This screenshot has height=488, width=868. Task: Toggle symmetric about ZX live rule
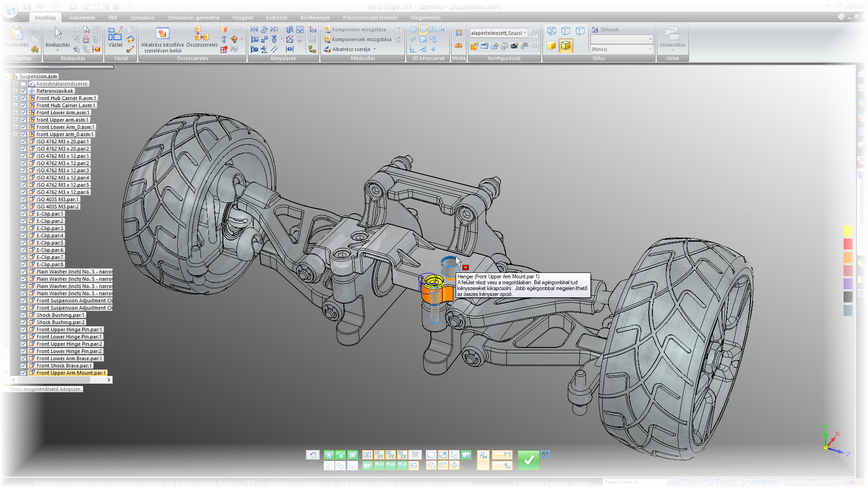(402, 455)
